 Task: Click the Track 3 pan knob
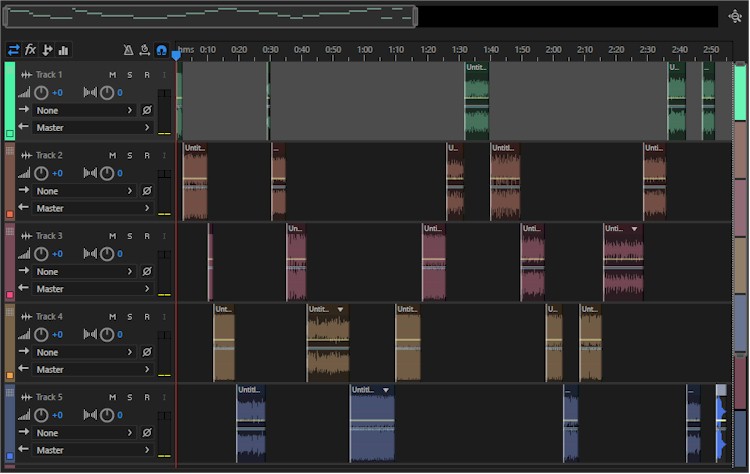click(x=107, y=254)
